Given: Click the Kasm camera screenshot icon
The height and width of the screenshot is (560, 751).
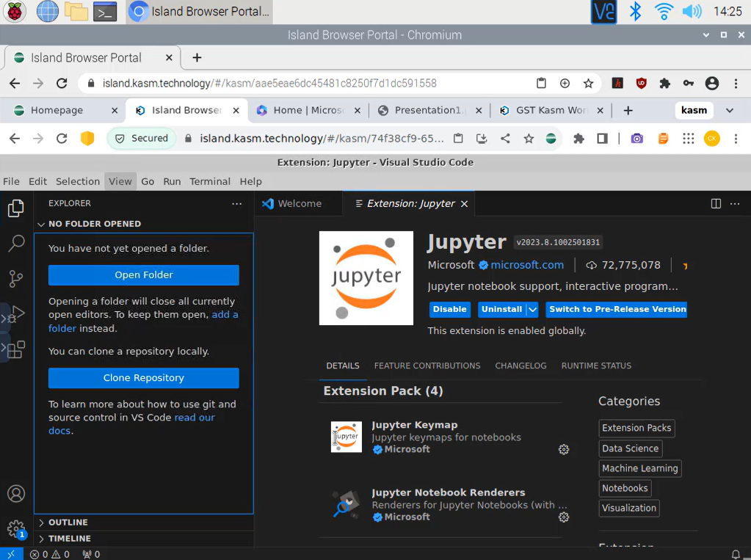Looking at the screenshot, I should [637, 139].
